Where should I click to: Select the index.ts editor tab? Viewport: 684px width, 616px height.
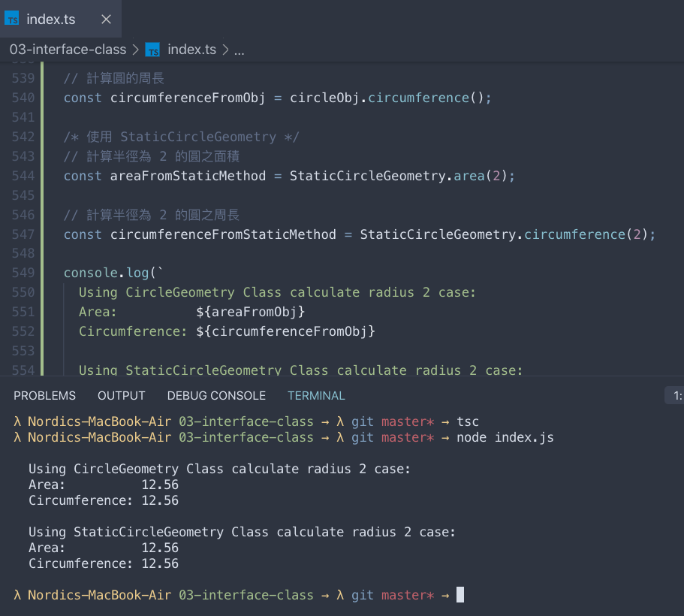click(61, 19)
